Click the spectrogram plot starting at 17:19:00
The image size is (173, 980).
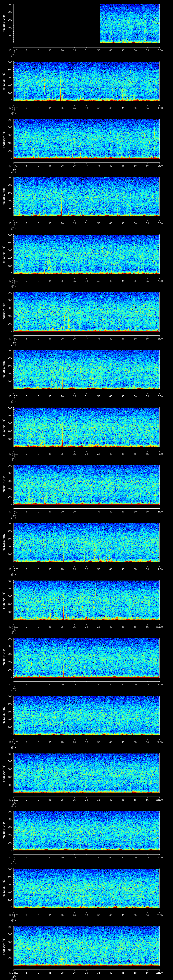click(87, 600)
